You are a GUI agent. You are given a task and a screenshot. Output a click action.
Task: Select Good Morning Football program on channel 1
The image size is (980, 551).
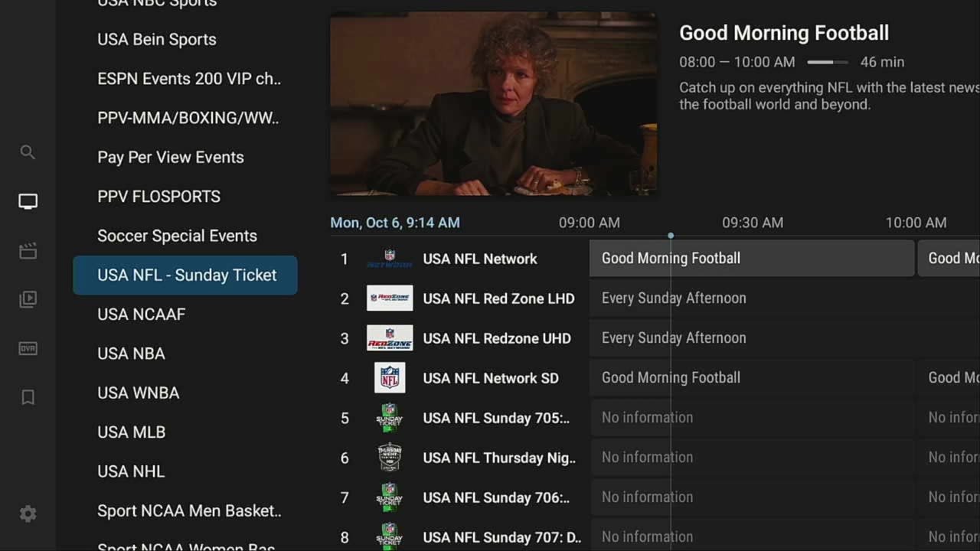(750, 259)
